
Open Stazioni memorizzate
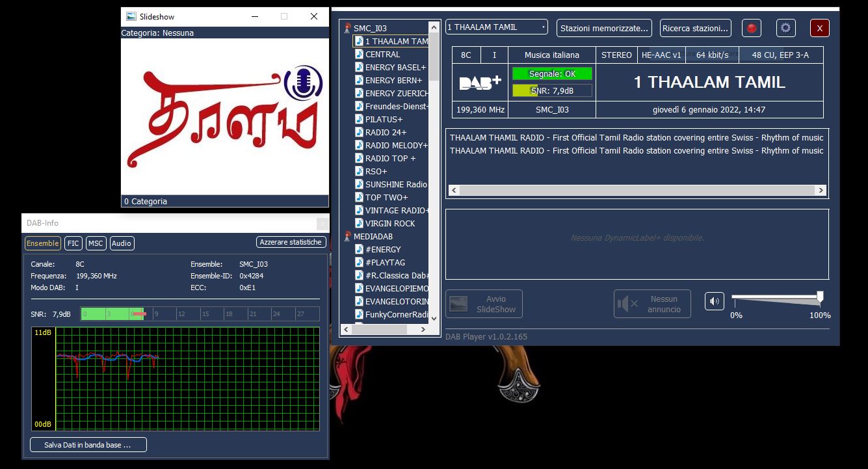pyautogui.click(x=605, y=28)
